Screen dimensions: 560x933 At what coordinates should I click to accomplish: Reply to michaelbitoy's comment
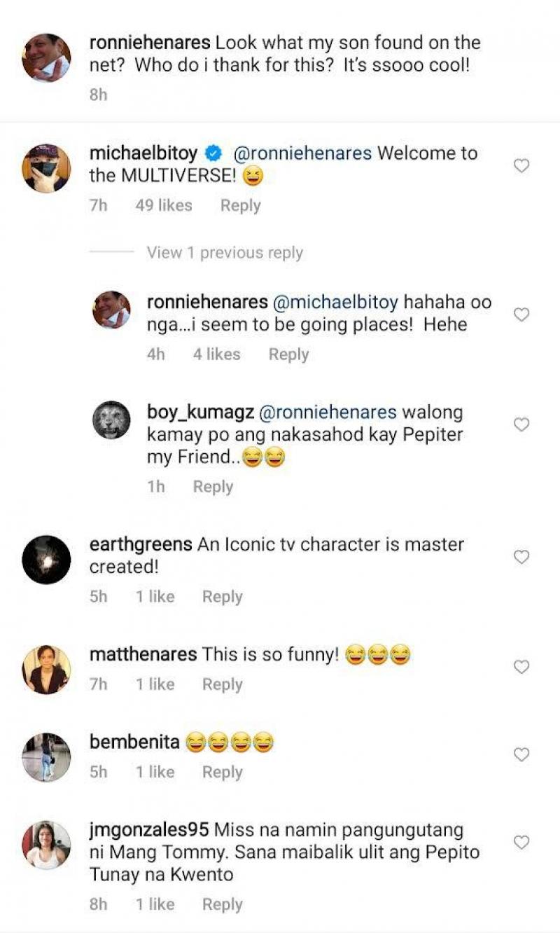240,206
